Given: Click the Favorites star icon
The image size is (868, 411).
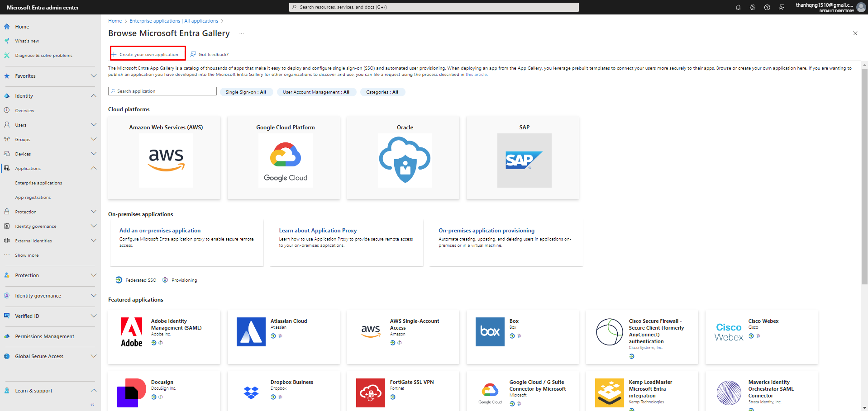Looking at the screenshot, I should [x=7, y=76].
